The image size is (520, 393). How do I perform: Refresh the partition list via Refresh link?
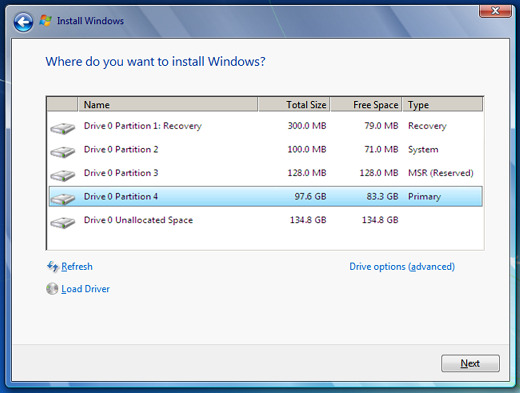(77, 267)
